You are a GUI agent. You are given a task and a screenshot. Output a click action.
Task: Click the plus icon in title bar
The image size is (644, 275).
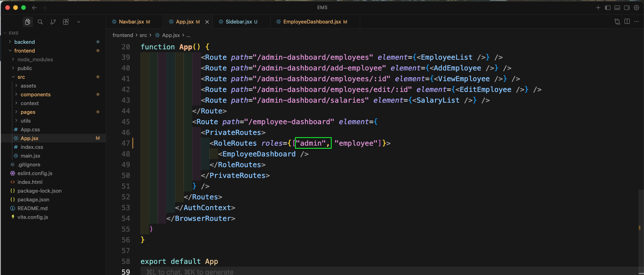598,8
